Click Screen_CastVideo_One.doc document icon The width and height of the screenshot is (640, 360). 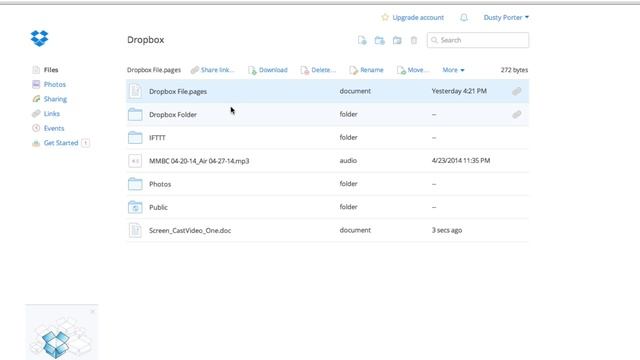click(135, 230)
